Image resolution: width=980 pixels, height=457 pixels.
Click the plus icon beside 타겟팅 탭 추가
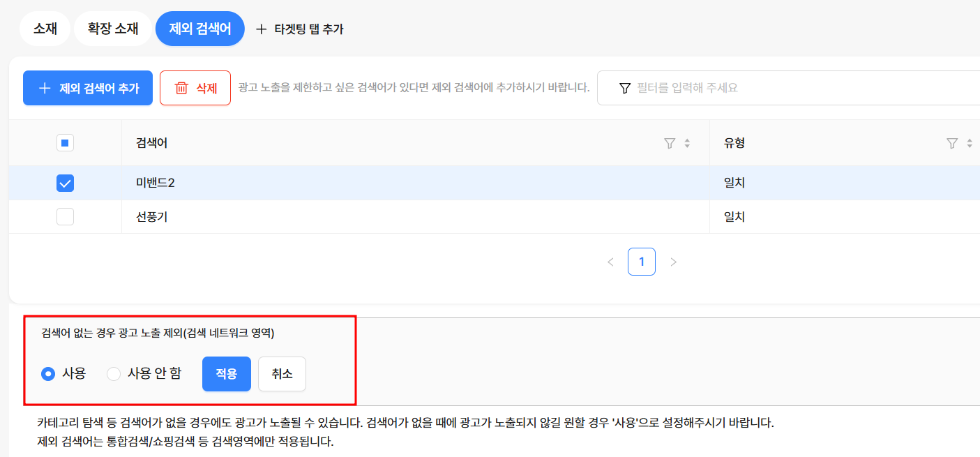262,29
